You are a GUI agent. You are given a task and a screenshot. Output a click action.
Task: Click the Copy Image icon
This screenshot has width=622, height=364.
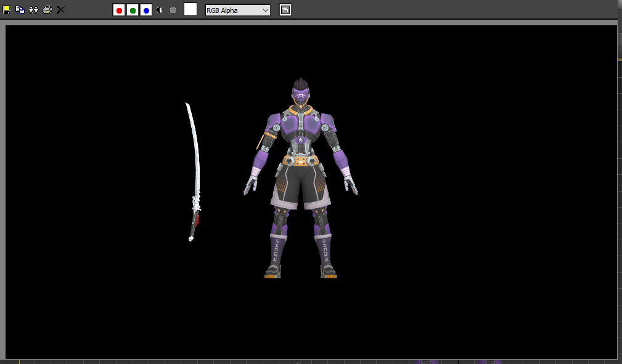pos(20,10)
